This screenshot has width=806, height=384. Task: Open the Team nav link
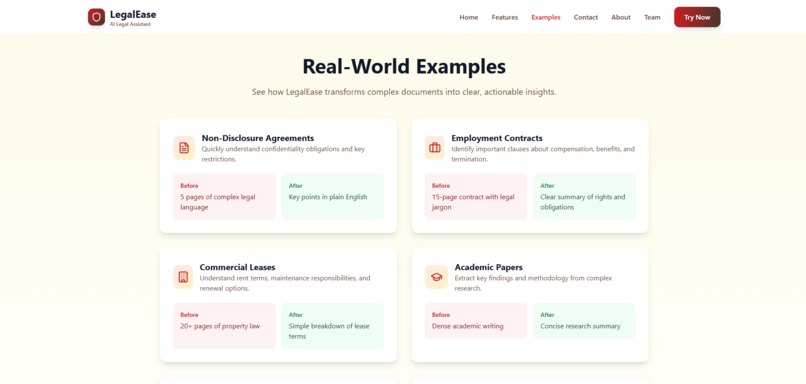click(x=652, y=17)
